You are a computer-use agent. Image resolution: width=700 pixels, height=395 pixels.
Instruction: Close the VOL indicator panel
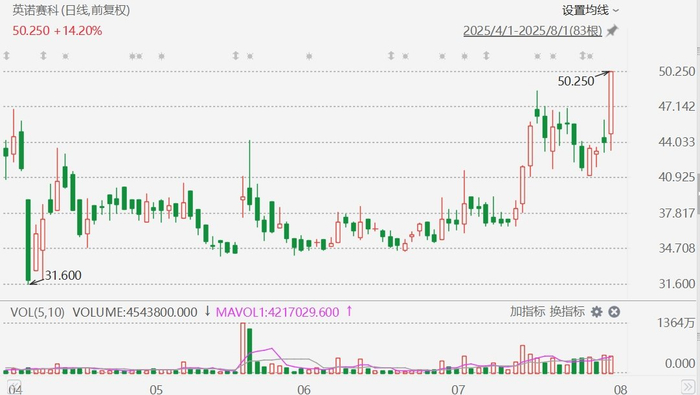coord(614,312)
